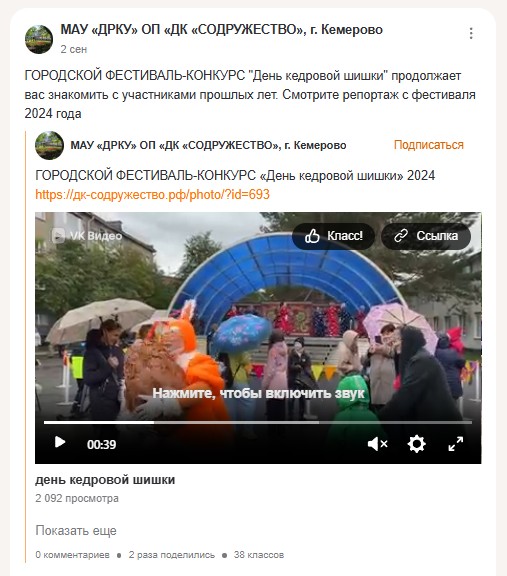Image resolution: width=507 pixels, height=576 pixels.
Task: Seek on the video progress bar
Action: (x=258, y=423)
